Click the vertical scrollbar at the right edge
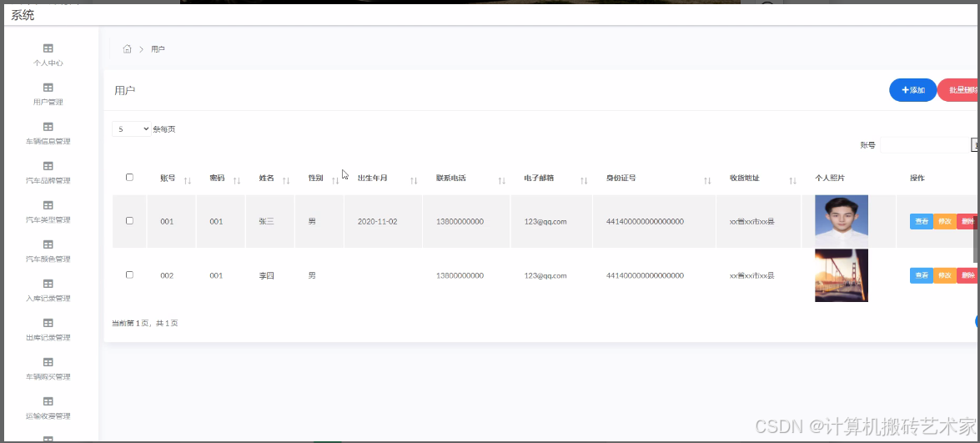This screenshot has height=443, width=980. pyautogui.click(x=977, y=238)
